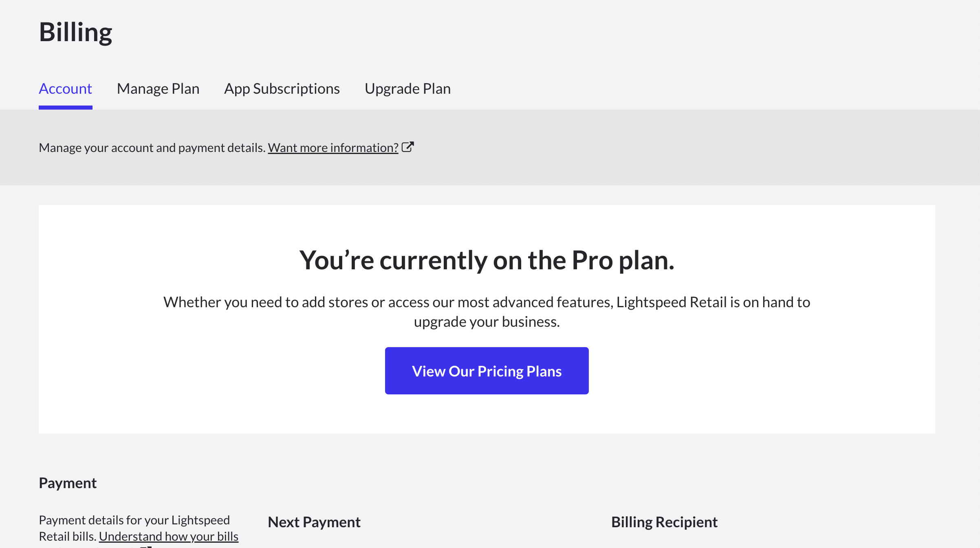
Task: Click the "upgrade your business" paragraph line
Action: 487,322
